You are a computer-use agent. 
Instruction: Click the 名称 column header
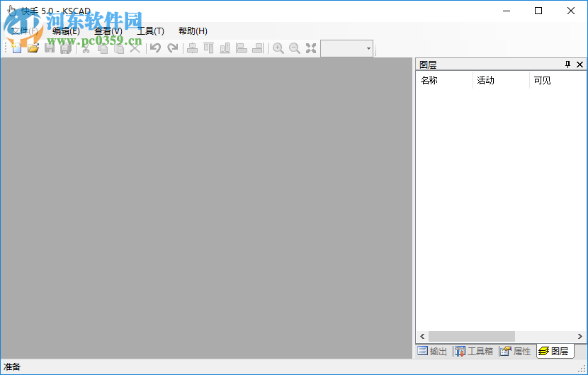(445, 80)
